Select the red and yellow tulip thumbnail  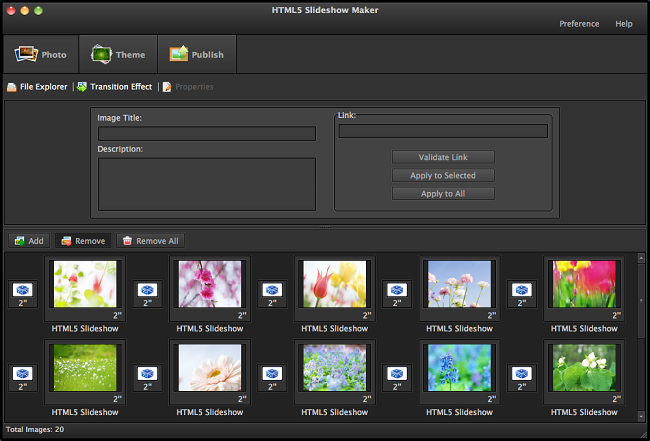tap(335, 284)
